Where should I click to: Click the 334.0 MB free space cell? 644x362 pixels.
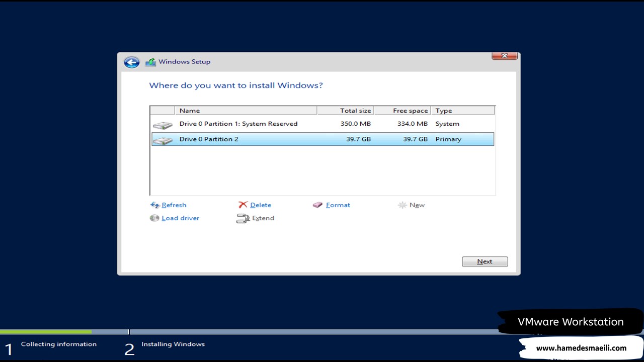coord(412,124)
